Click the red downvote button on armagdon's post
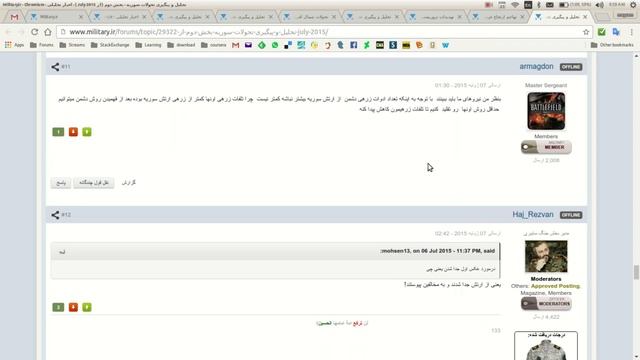The height and width of the screenshot is (360, 640). coord(73,132)
